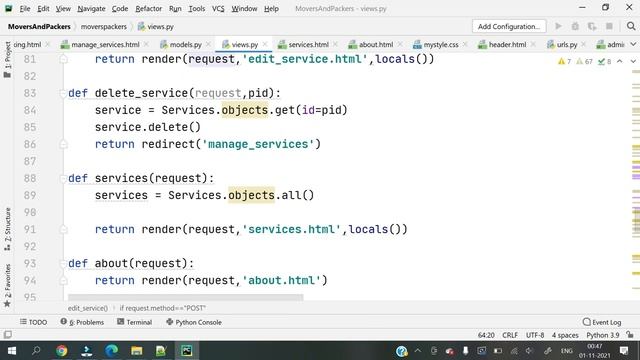Viewport: 640px width, 360px height.
Task: Open the View menu
Action: (x=63, y=8)
